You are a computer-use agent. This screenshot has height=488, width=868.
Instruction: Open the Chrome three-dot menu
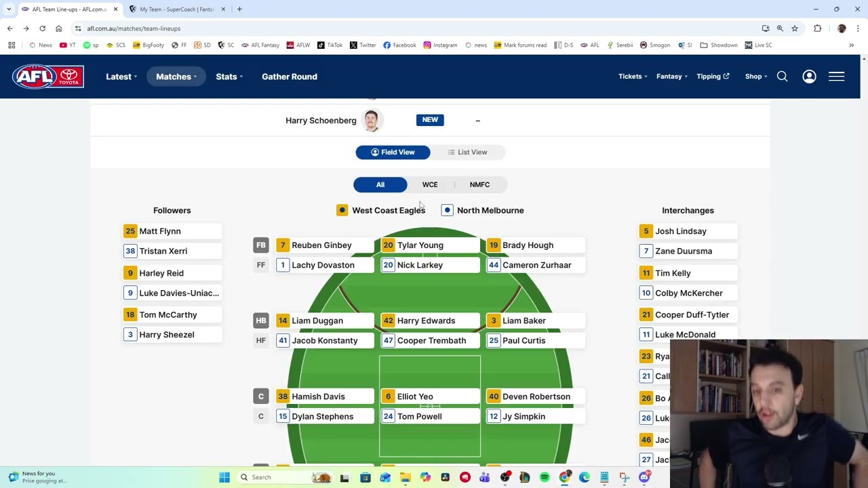pyautogui.click(x=858, y=28)
